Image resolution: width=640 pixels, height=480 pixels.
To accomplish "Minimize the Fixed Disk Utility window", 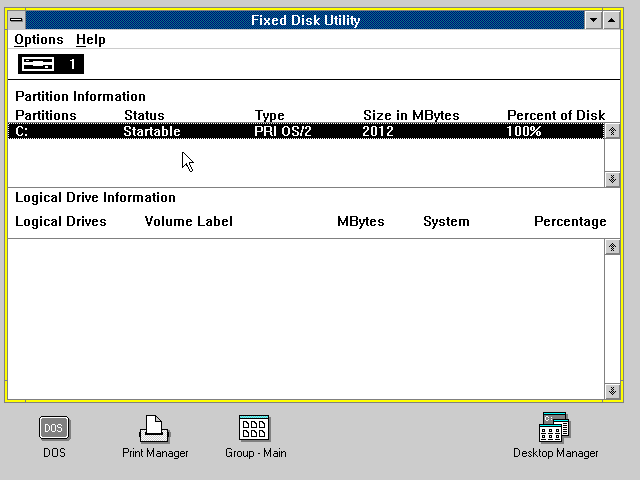I will point(593,20).
